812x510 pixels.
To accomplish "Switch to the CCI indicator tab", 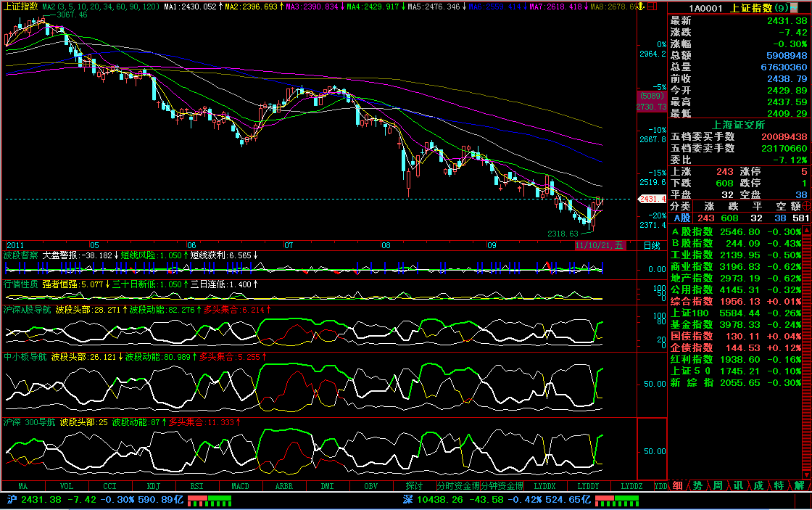I will 109,486.
